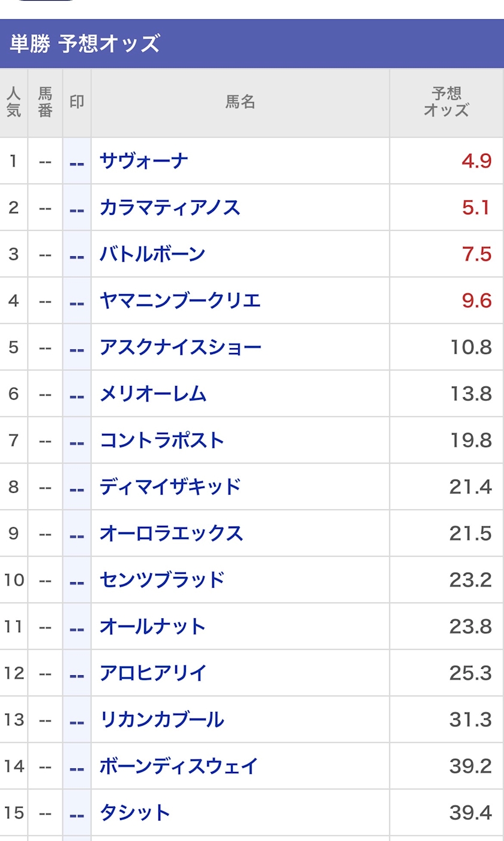Change the 印 mark for メリオーレム

[x=77, y=394]
